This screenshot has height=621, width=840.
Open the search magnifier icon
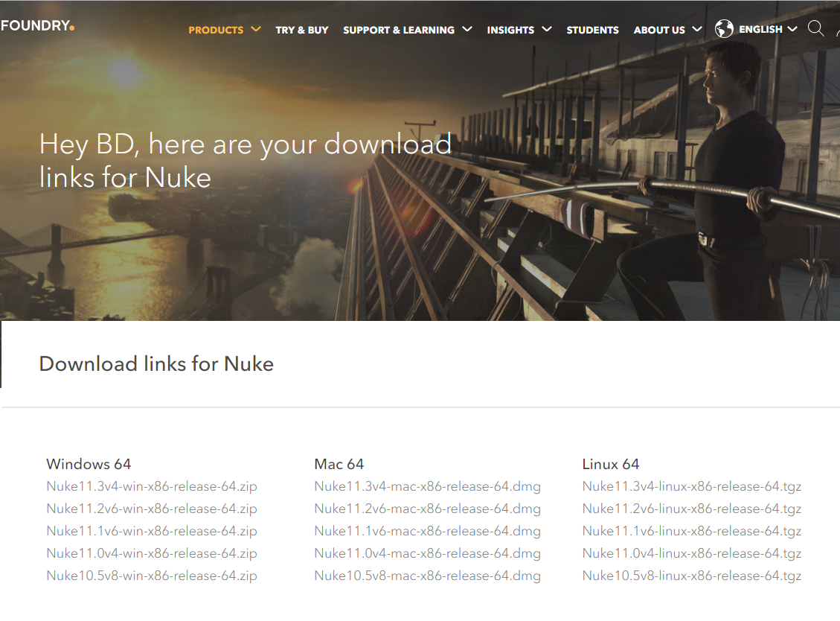coord(815,28)
